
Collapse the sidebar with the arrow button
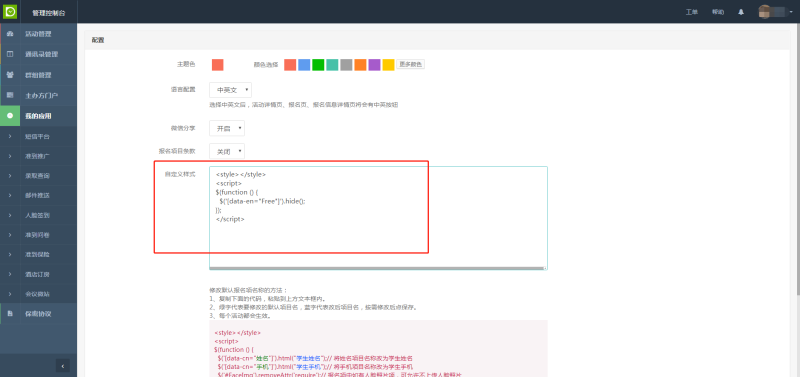(63, 366)
